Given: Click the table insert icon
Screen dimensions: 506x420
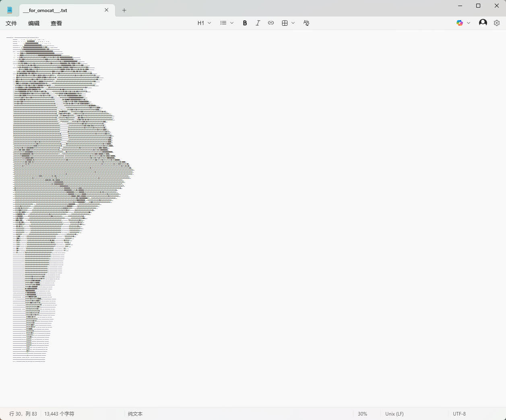Looking at the screenshot, I should [285, 23].
